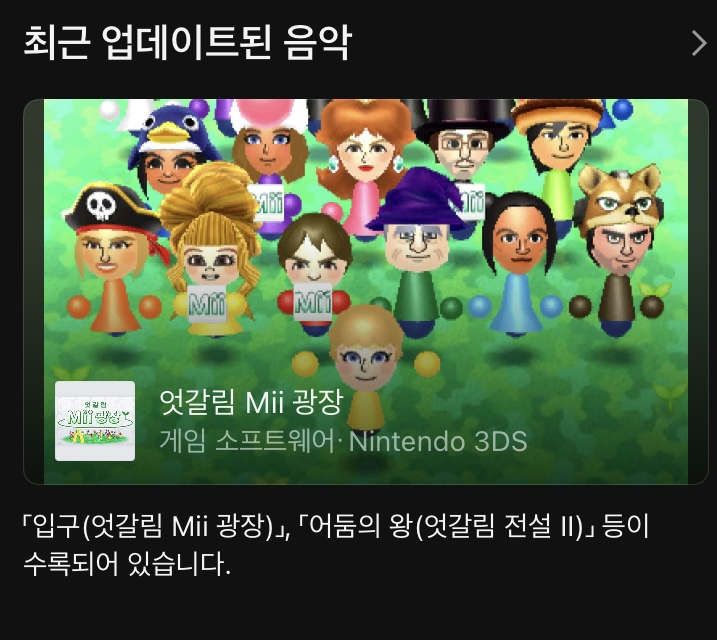
Task: Click the hamburger hat Mii character
Action: click(560, 151)
